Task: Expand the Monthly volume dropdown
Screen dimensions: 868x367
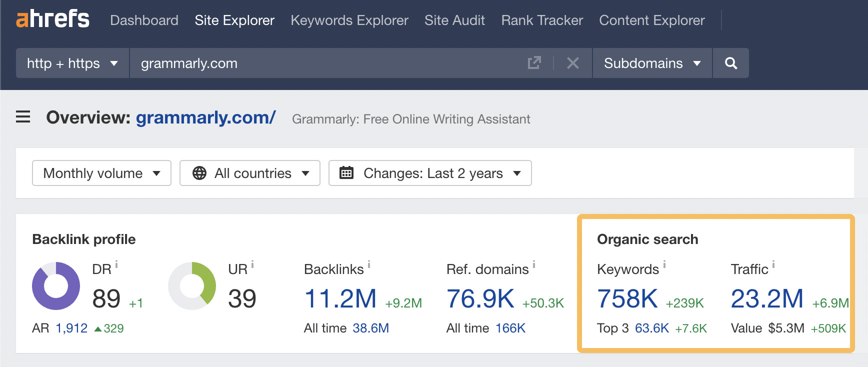Action: point(101,173)
